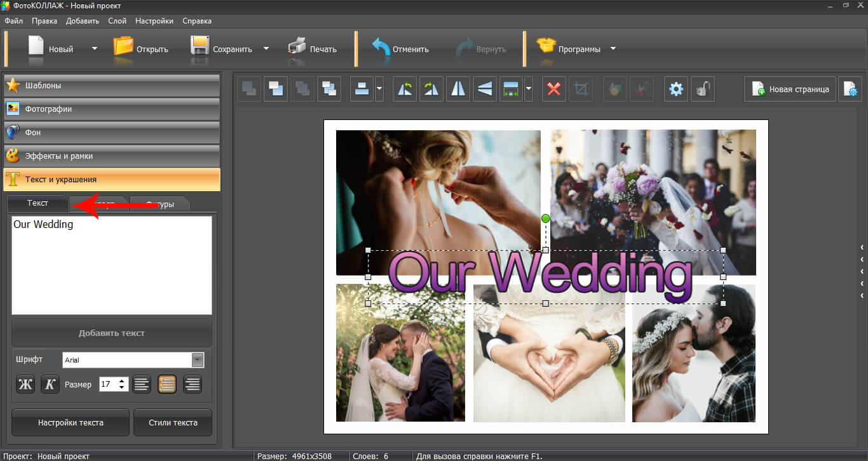Open the page settings icon

[x=850, y=89]
